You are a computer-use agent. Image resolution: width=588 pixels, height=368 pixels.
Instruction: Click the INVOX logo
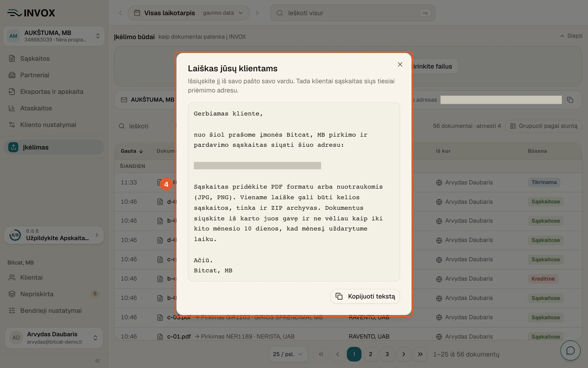click(31, 13)
